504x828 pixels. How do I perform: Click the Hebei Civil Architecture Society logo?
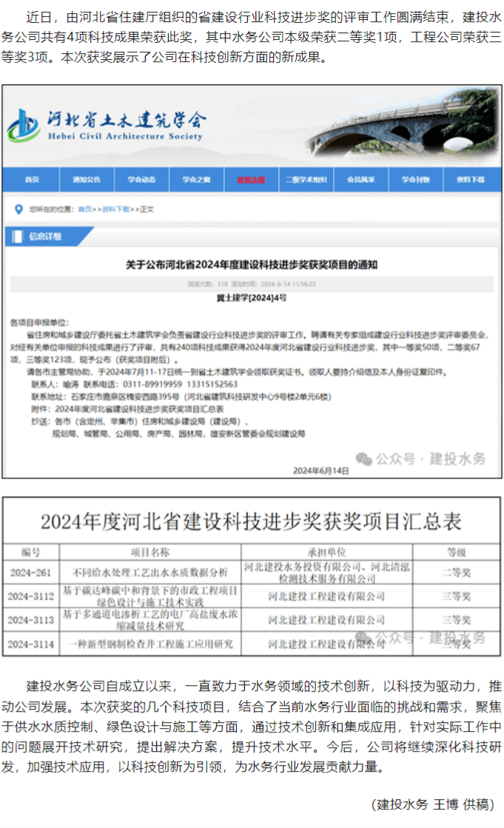click(24, 126)
